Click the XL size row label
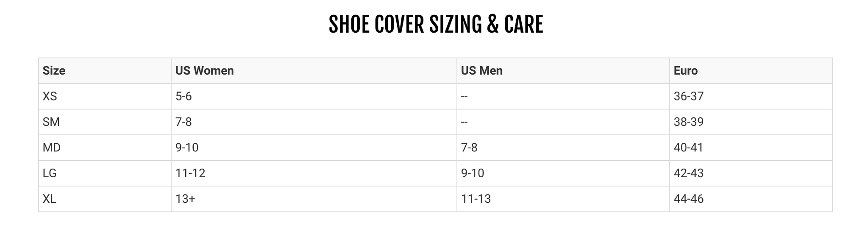The height and width of the screenshot is (237, 868). (x=49, y=199)
